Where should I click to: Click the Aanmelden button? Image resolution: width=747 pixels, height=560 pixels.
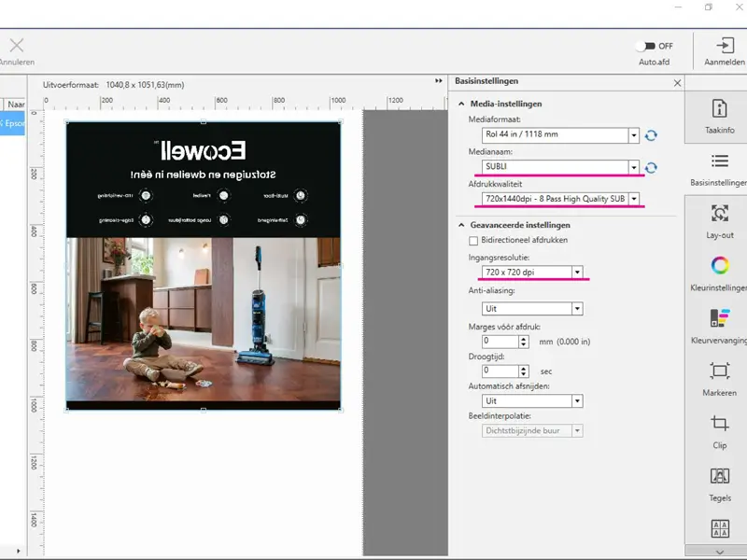[x=725, y=50]
